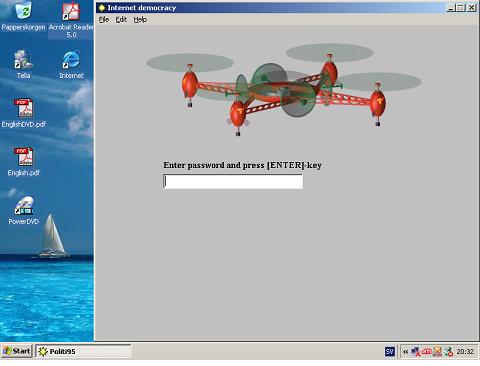
Task: Switch to the Politi95 taskbar button
Action: tap(83, 351)
